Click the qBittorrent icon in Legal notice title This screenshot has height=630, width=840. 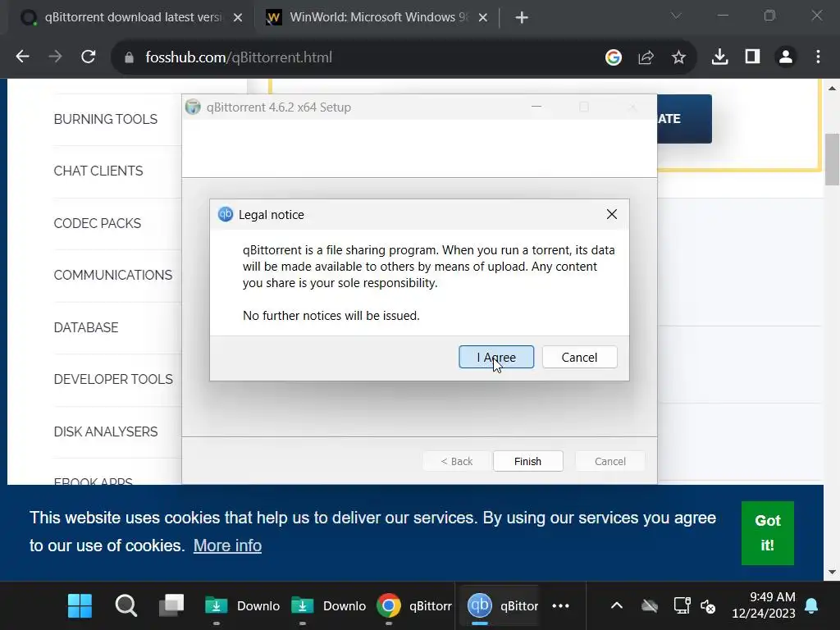coord(226,214)
